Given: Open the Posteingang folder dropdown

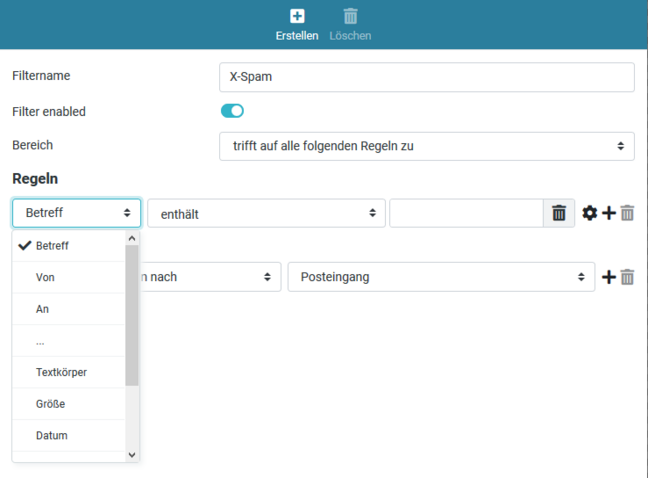Looking at the screenshot, I should (x=440, y=277).
